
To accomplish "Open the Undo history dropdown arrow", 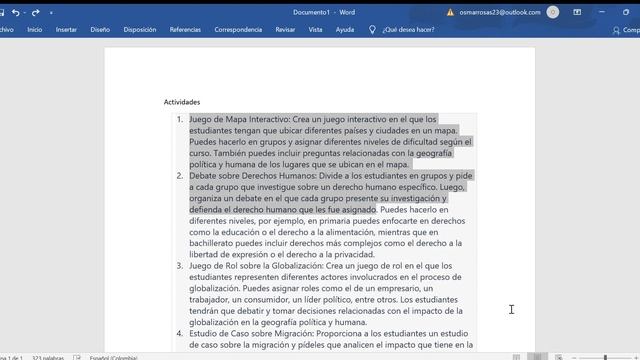I will tap(24, 13).
